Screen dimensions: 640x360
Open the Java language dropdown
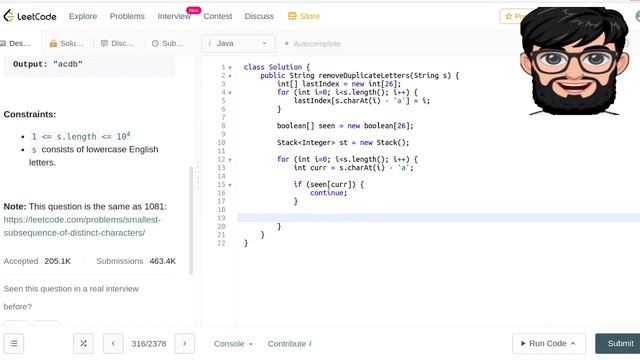tap(238, 43)
